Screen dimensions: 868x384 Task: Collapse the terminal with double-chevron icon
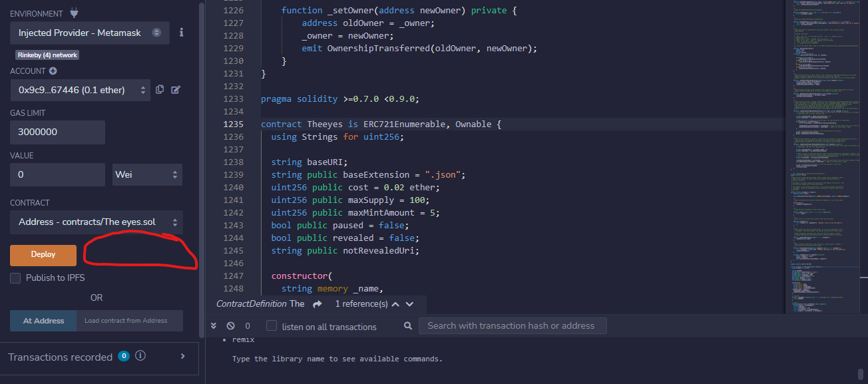click(214, 326)
